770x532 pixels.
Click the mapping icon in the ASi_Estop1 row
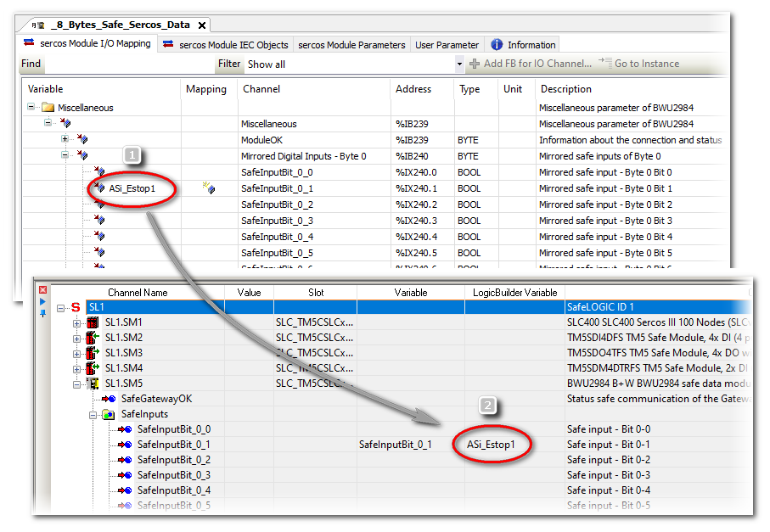click(x=208, y=188)
